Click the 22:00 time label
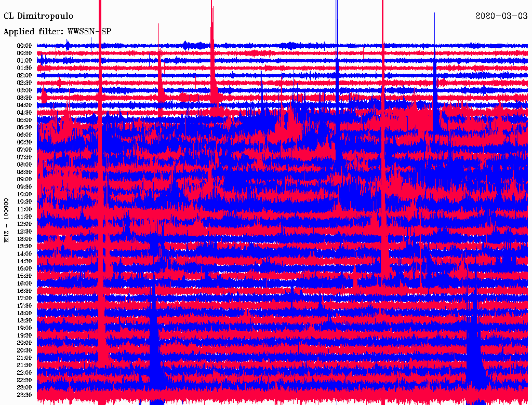This screenshot has width=532, height=405. coord(24,373)
